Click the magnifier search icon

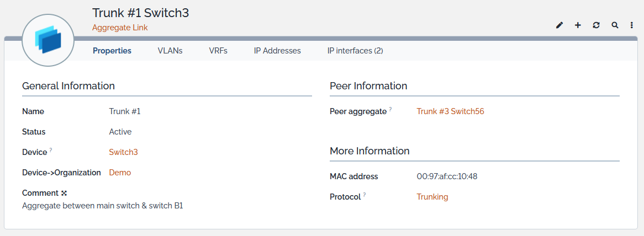click(x=615, y=25)
